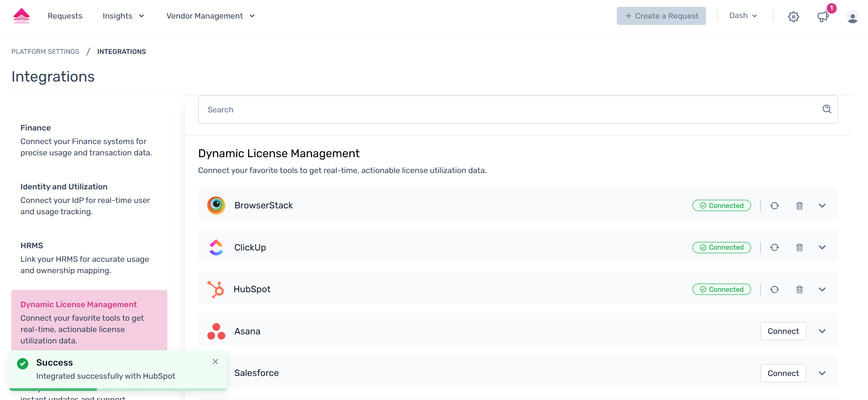This screenshot has width=868, height=400.
Task: Click the HubSpot integration name
Action: [252, 289]
